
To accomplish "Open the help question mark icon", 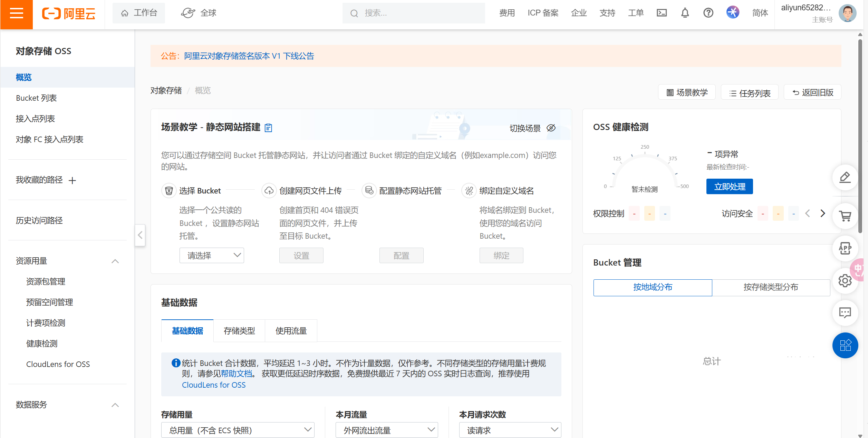I will coord(708,13).
